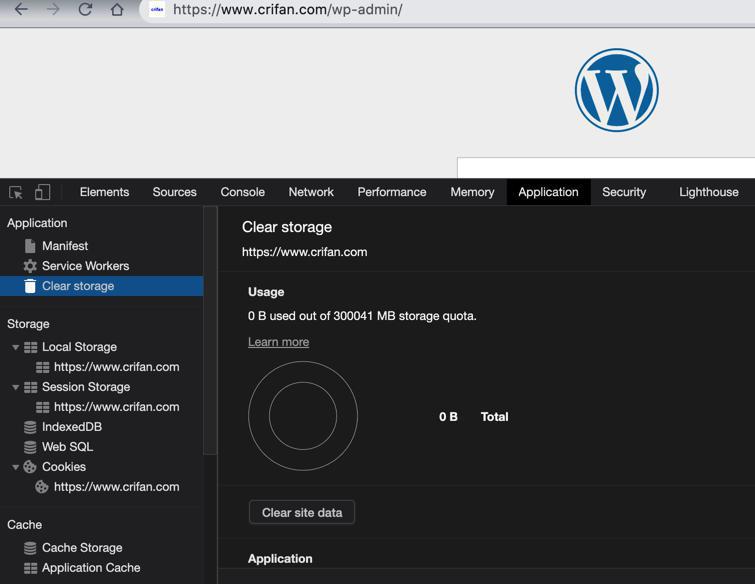Screen dimensions: 755x584
Task: Open the Lighthouse tab
Action: [x=709, y=192]
